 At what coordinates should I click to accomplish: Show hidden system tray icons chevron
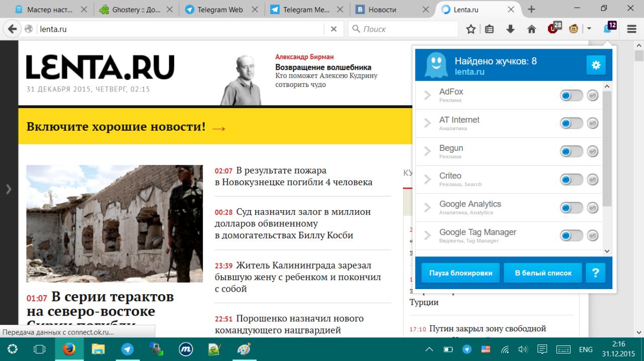click(x=429, y=349)
